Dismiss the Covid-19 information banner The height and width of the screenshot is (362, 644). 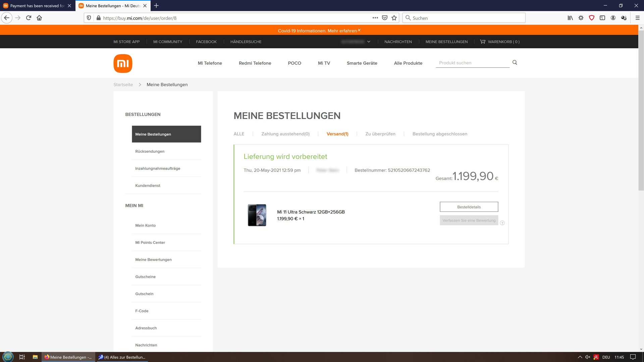pyautogui.click(x=359, y=30)
